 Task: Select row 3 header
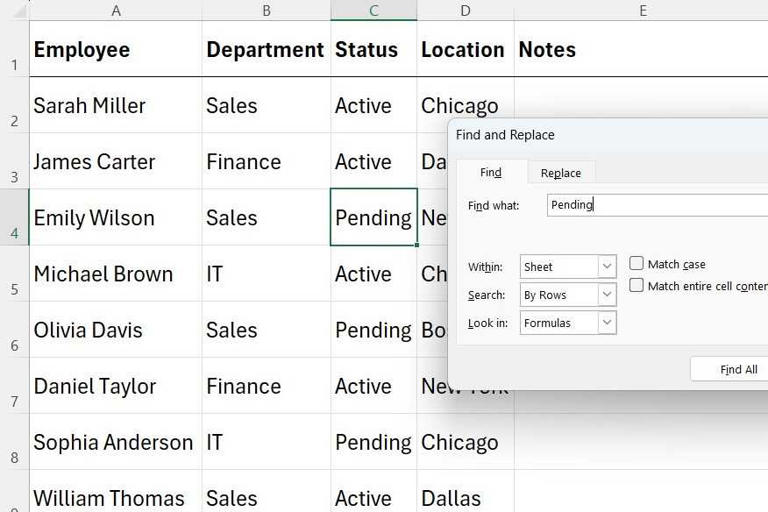(x=15, y=161)
